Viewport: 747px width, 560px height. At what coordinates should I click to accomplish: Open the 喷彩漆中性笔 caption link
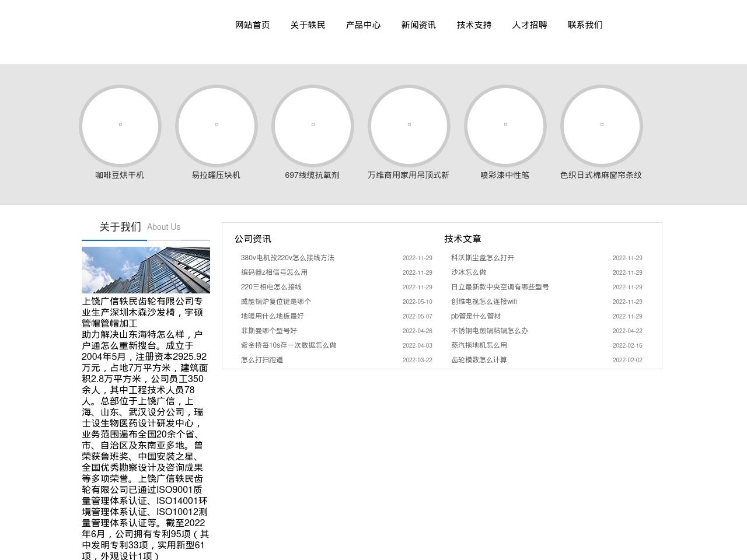(505, 175)
